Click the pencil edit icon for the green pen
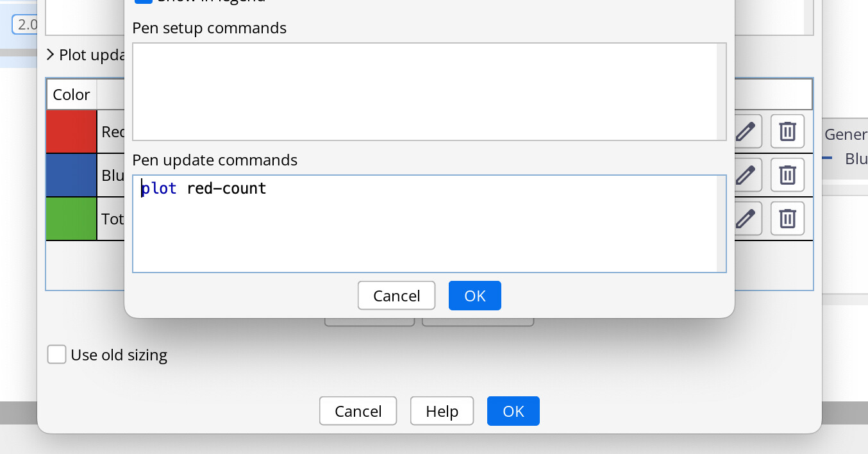 point(744,219)
